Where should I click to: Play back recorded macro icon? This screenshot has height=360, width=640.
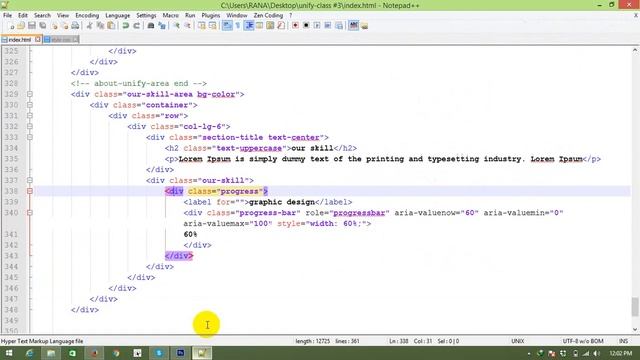[x=317, y=26]
